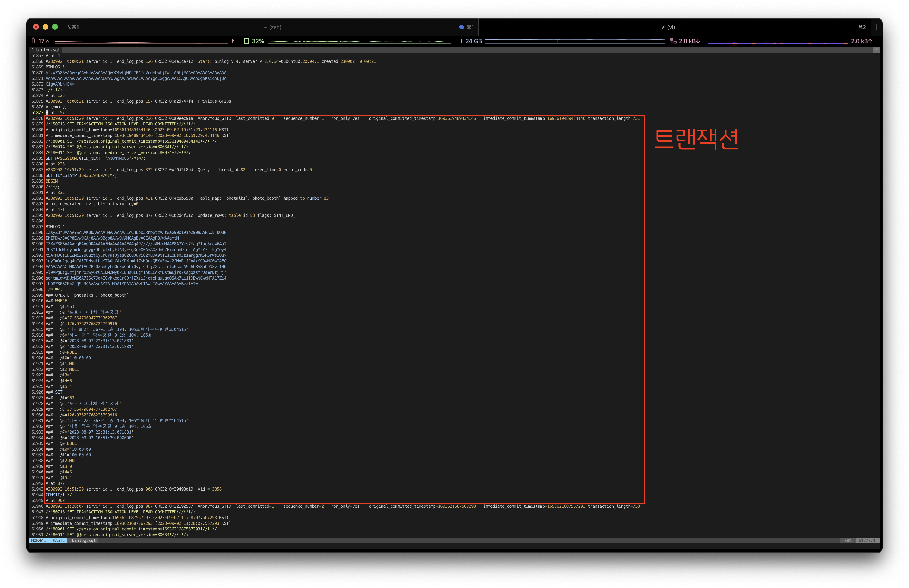
Task: Click the blue activity dot on zsh tab
Action: pos(461,27)
